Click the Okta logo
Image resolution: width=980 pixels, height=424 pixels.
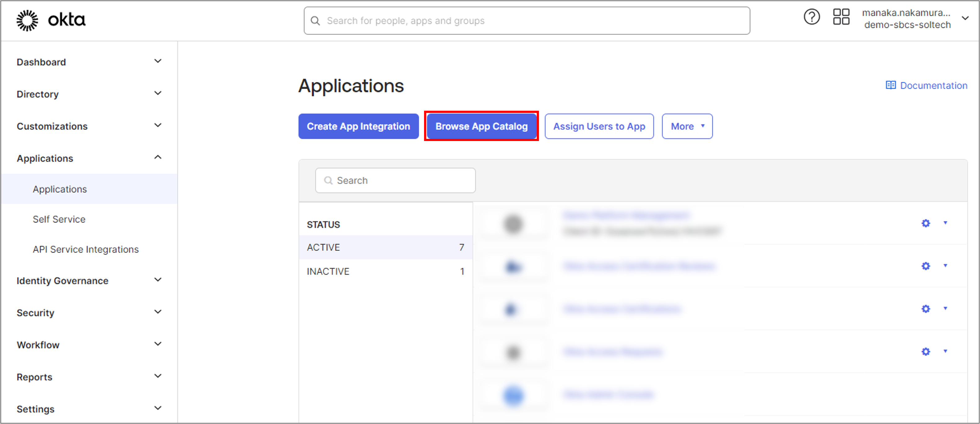click(x=51, y=20)
